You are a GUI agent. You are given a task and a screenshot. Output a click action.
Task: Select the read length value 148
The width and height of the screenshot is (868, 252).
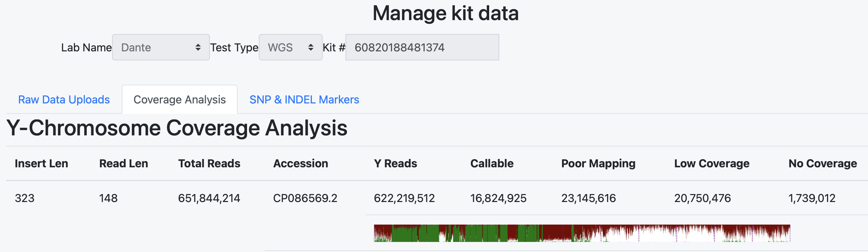click(109, 198)
